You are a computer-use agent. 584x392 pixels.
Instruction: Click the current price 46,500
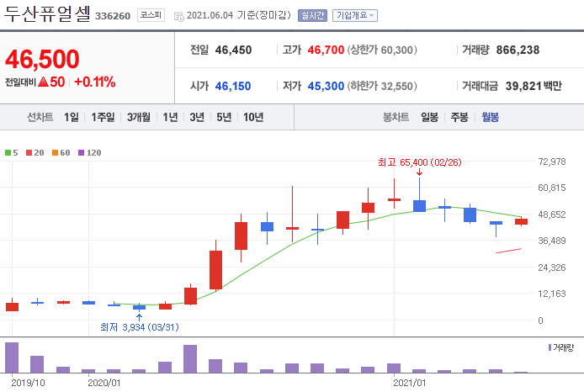pos(42,59)
